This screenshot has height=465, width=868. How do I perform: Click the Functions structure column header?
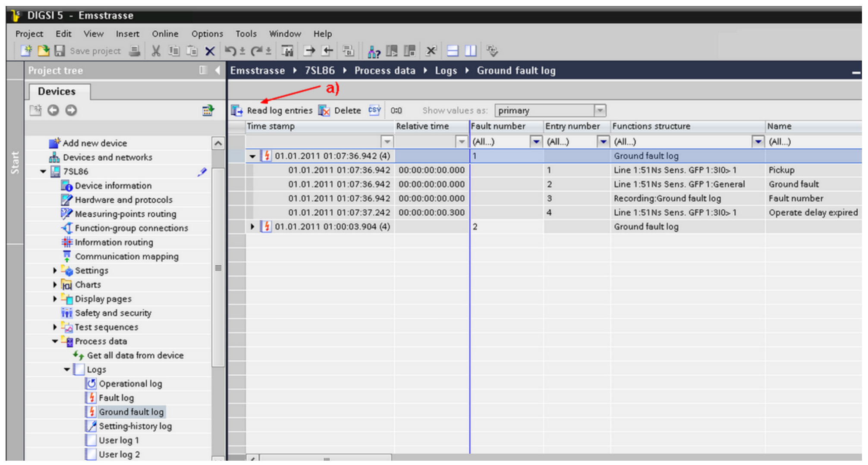(688, 126)
